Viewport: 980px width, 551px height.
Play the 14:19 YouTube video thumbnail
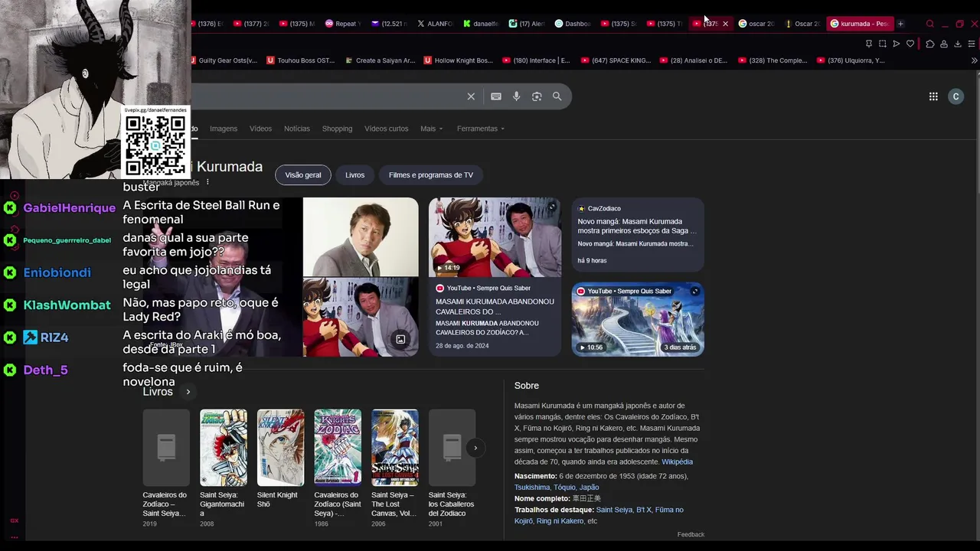(x=495, y=237)
